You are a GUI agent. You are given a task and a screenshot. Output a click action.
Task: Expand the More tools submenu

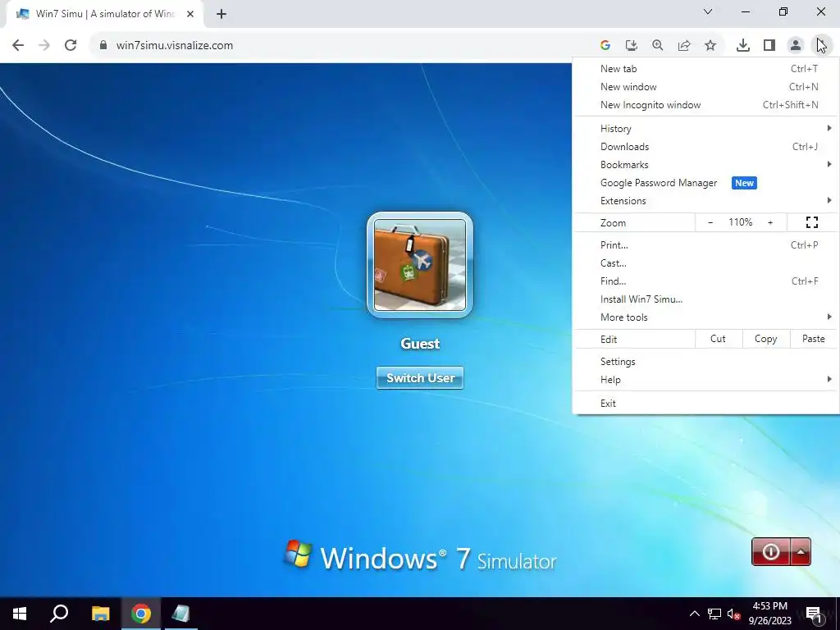click(706, 317)
